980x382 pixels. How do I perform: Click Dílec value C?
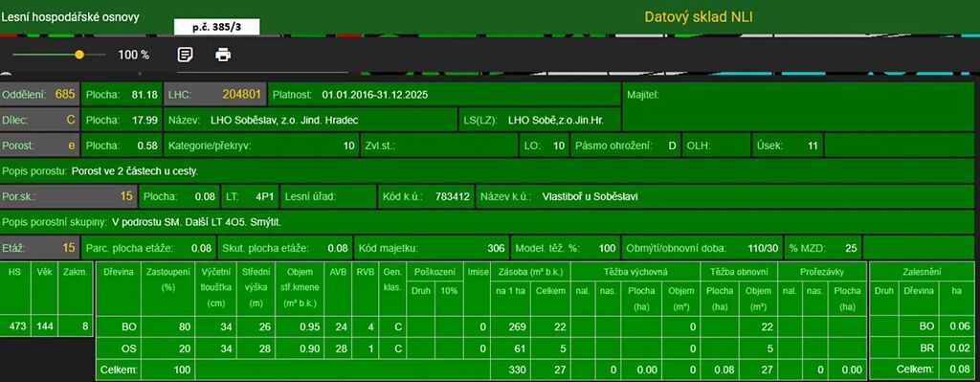[x=71, y=120]
